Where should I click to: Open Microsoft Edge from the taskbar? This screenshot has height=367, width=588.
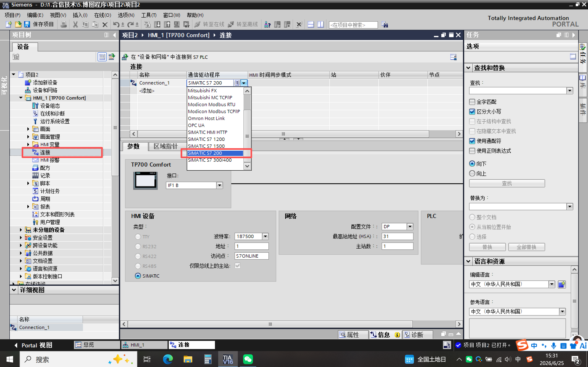pos(168,359)
